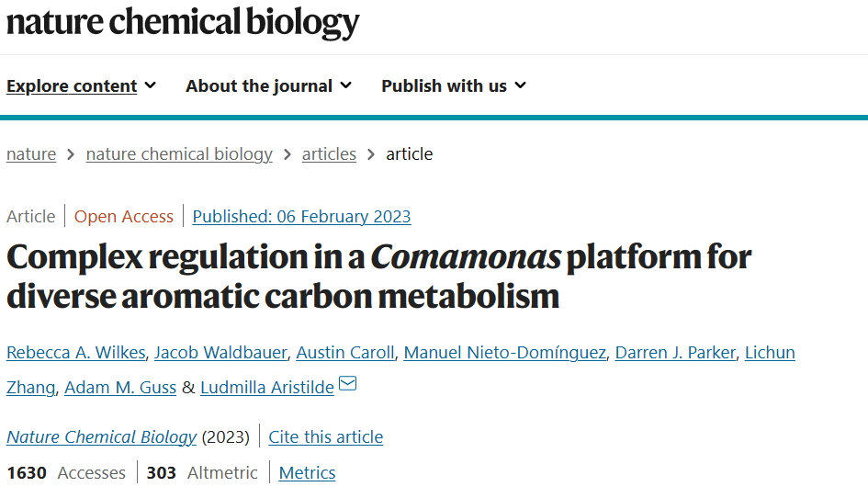
Task: Open author Rebecca A. Wilkes
Action: [76, 352]
